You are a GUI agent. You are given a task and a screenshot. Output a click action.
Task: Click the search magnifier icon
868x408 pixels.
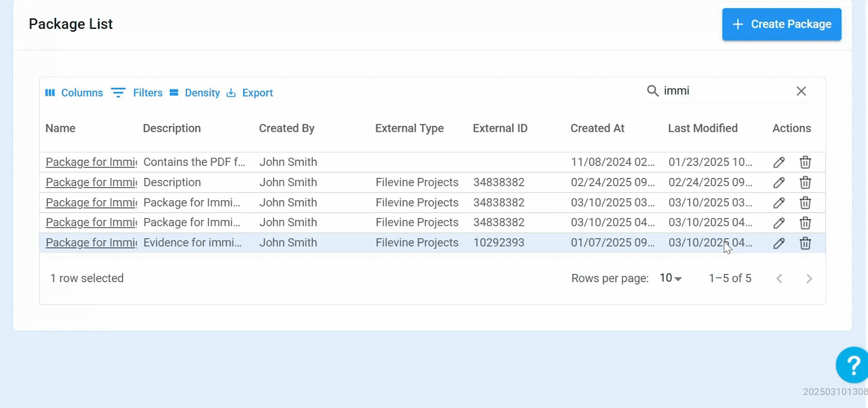coord(653,91)
